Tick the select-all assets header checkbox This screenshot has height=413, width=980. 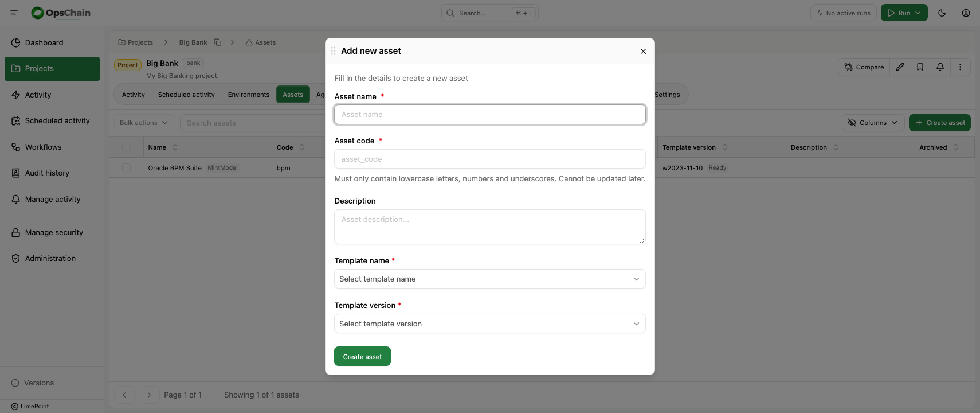click(x=126, y=147)
